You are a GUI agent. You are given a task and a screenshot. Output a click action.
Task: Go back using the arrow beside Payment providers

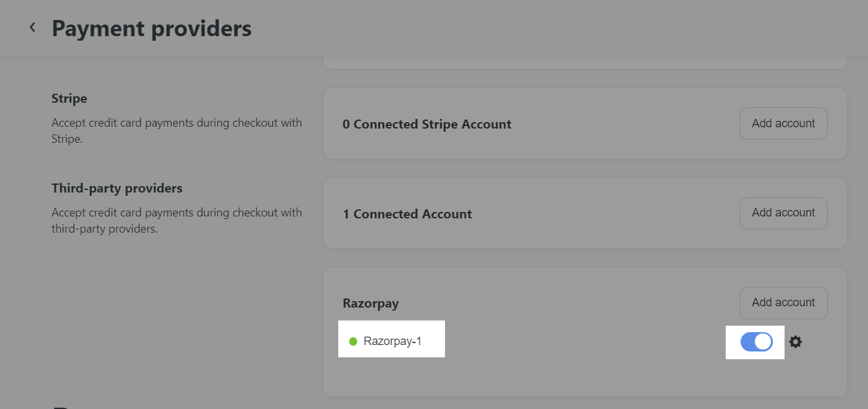[32, 28]
